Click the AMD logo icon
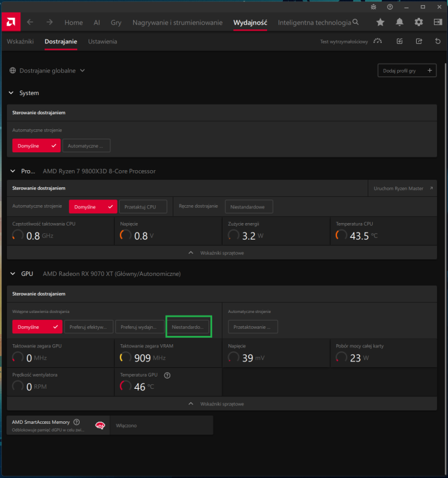This screenshot has height=478, width=448. pyautogui.click(x=11, y=22)
